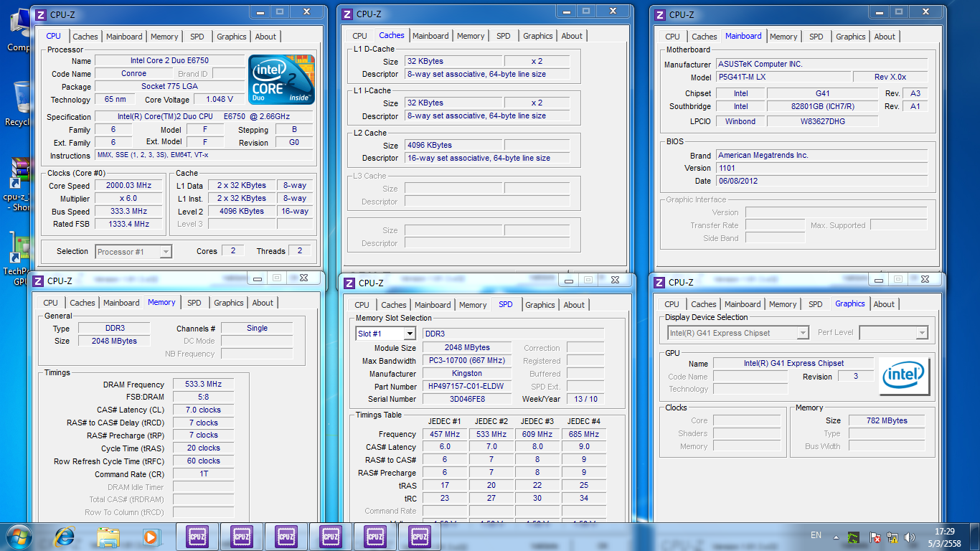Open the Perf Level dropdown

coord(922,333)
